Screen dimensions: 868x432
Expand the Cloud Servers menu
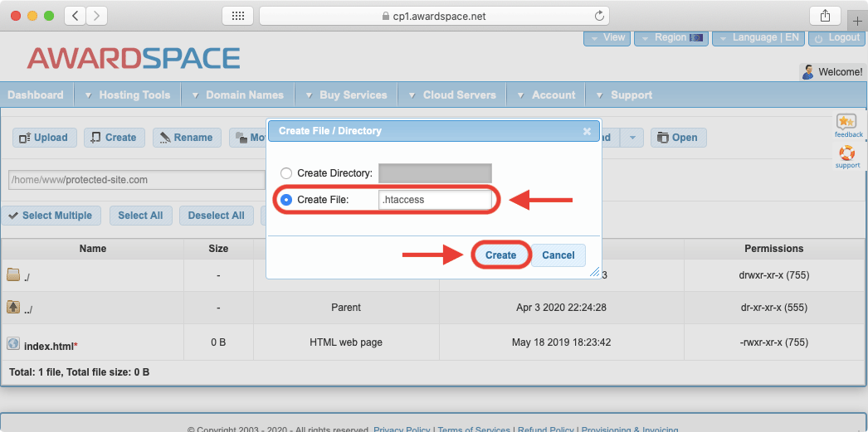pos(452,95)
